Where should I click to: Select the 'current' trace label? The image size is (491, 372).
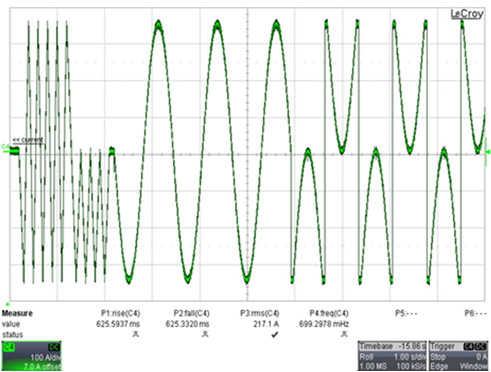tap(28, 140)
